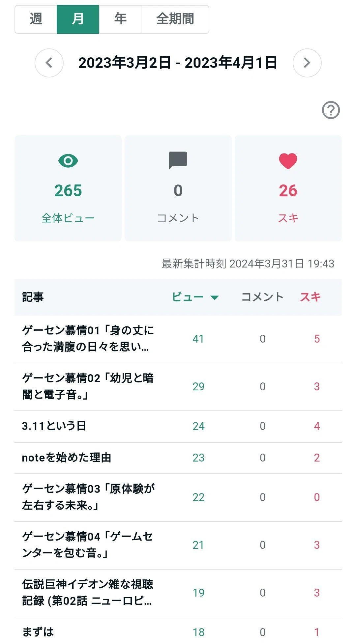
Task: Sort by the コメント column header
Action: (262, 297)
